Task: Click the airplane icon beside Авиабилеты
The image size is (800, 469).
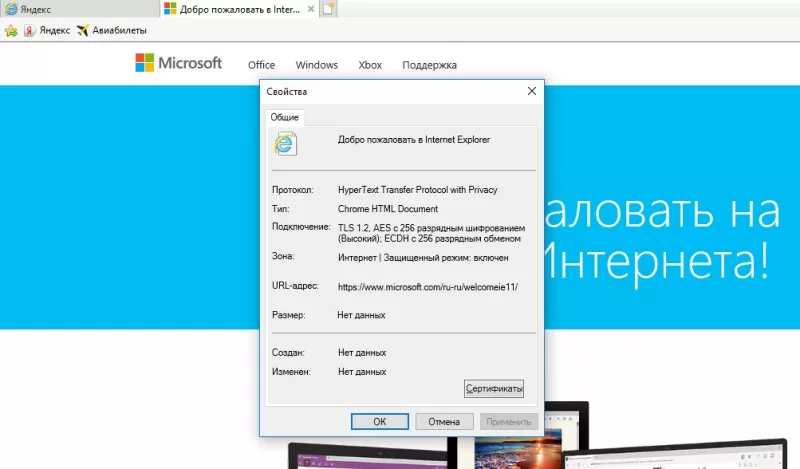Action: (x=83, y=31)
